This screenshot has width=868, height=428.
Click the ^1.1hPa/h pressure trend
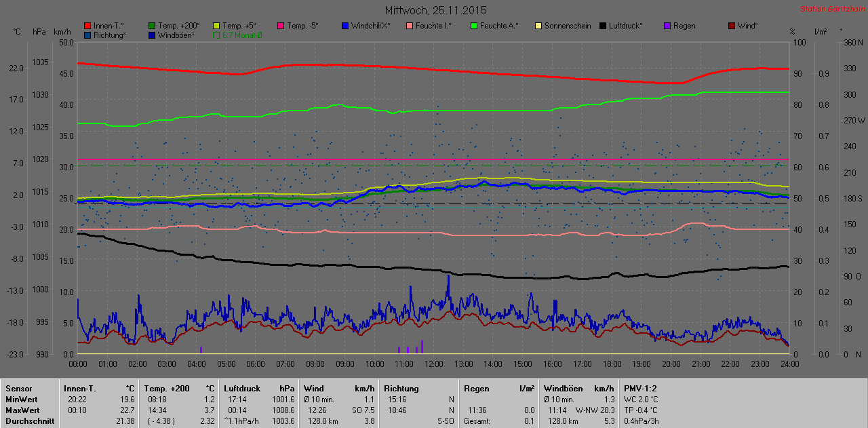[241, 421]
